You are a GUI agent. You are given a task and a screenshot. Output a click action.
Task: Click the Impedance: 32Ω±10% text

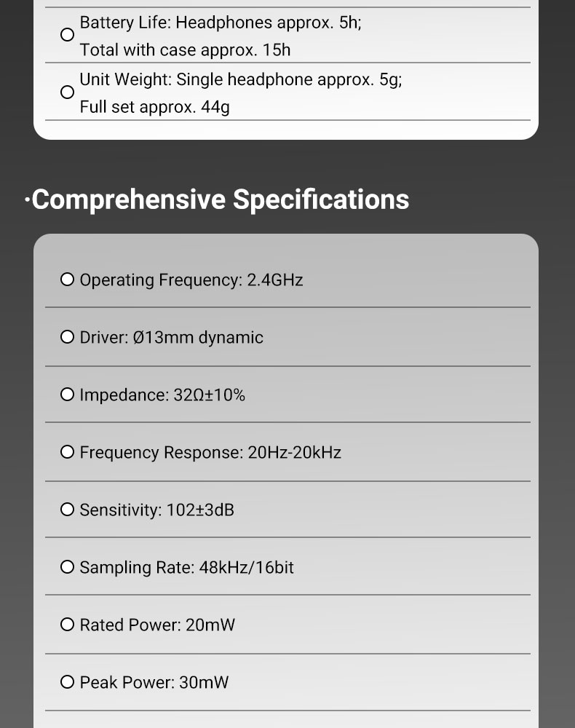(162, 395)
